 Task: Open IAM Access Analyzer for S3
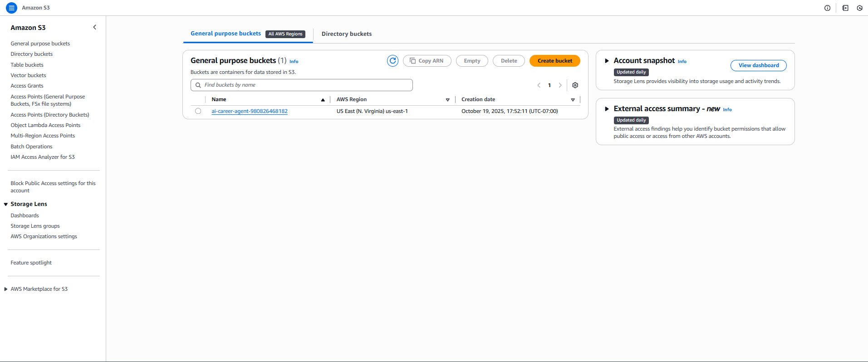[x=43, y=157]
